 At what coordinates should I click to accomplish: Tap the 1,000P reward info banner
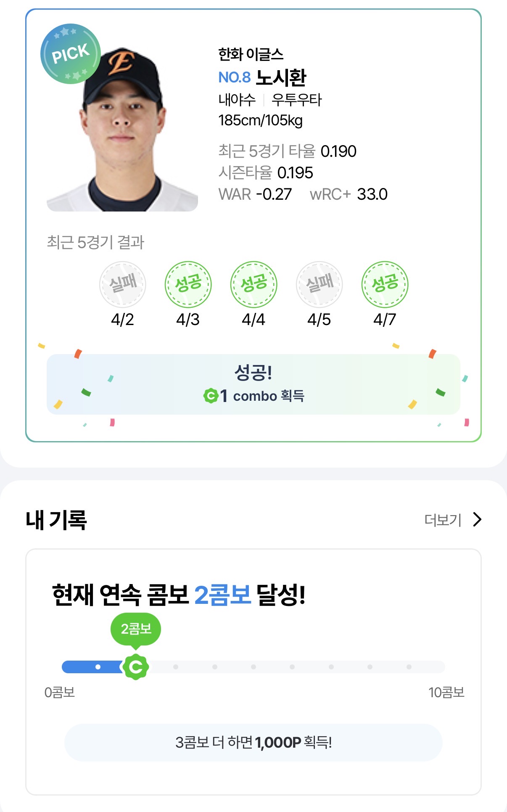(x=253, y=742)
